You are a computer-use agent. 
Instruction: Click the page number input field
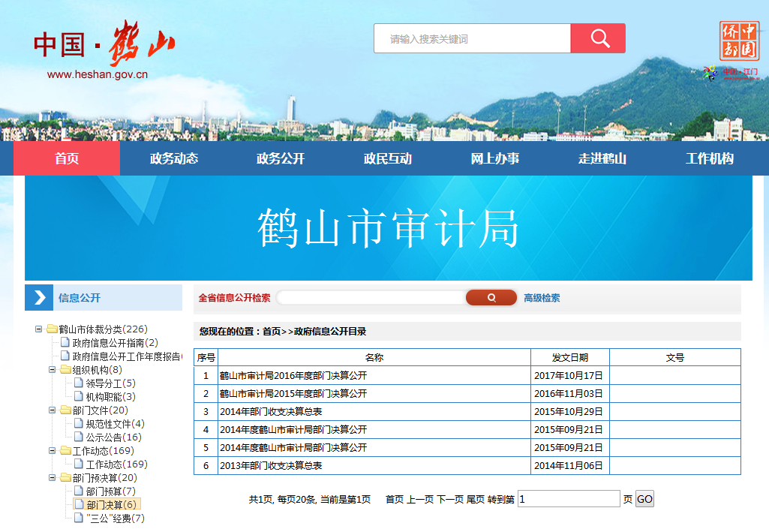569,499
